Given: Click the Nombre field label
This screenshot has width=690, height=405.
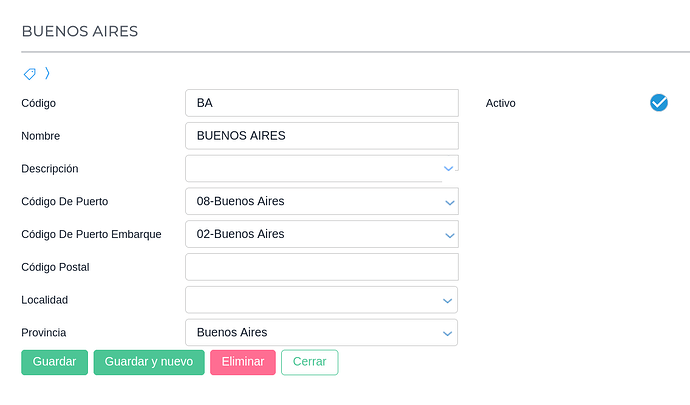Looking at the screenshot, I should click(41, 136).
